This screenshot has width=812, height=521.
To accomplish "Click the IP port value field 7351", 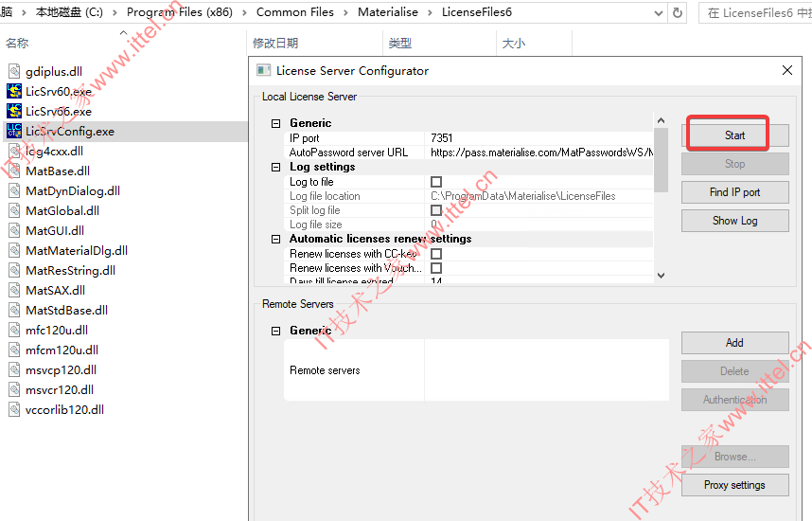I will click(x=538, y=138).
